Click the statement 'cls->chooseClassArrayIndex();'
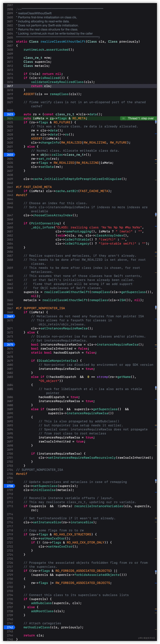 coord(51,215)
